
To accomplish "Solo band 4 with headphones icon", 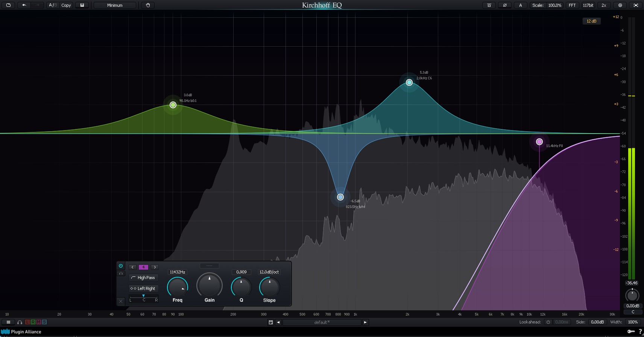I will coord(121,273).
